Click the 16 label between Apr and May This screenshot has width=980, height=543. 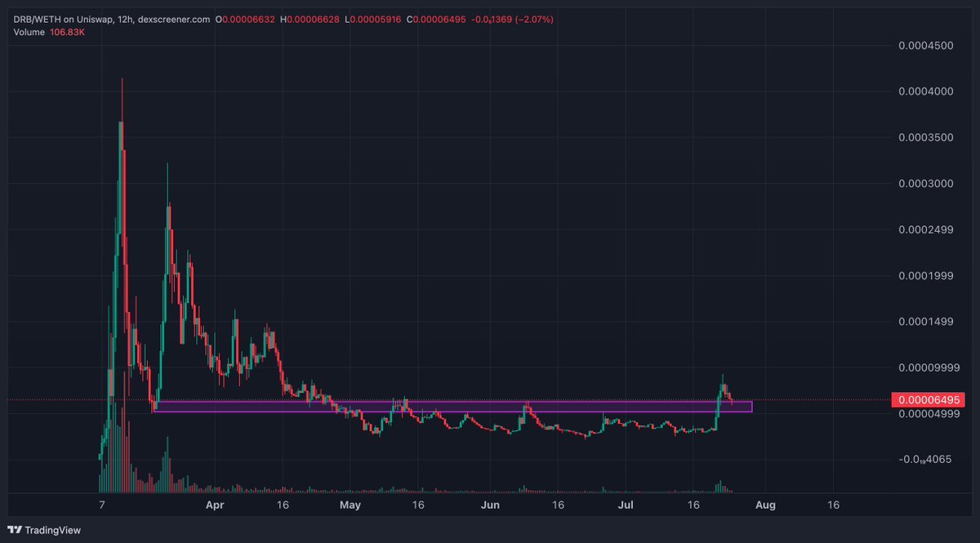(x=283, y=505)
